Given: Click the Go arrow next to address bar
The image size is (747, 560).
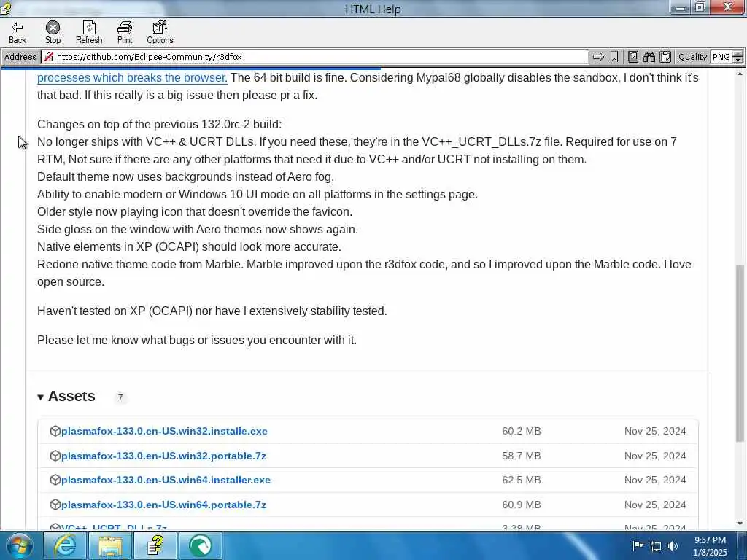Looking at the screenshot, I should click(598, 57).
